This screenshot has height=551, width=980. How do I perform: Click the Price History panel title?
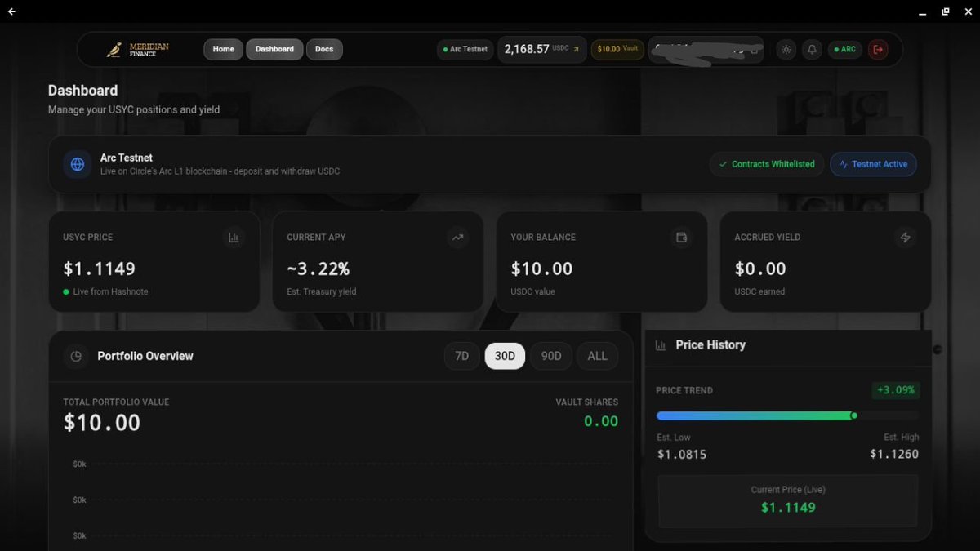tap(710, 345)
